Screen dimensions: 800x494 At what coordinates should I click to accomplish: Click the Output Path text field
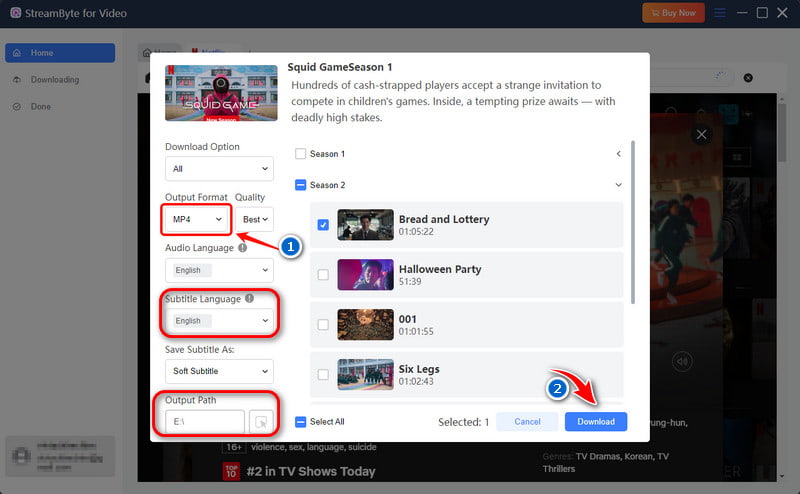click(x=205, y=422)
